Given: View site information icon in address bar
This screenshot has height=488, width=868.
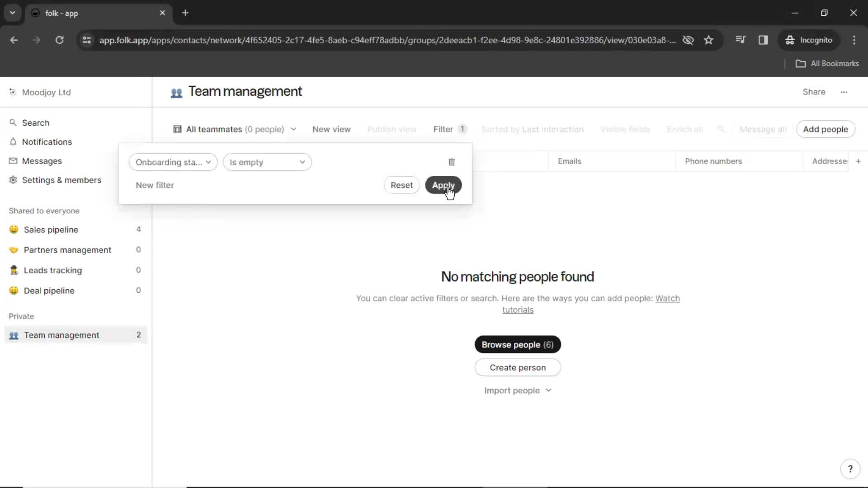Looking at the screenshot, I should coord(87,40).
